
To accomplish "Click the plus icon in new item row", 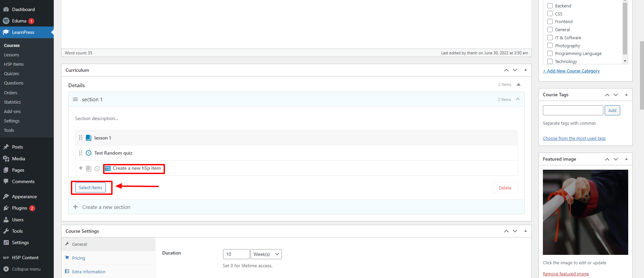I will (81, 168).
